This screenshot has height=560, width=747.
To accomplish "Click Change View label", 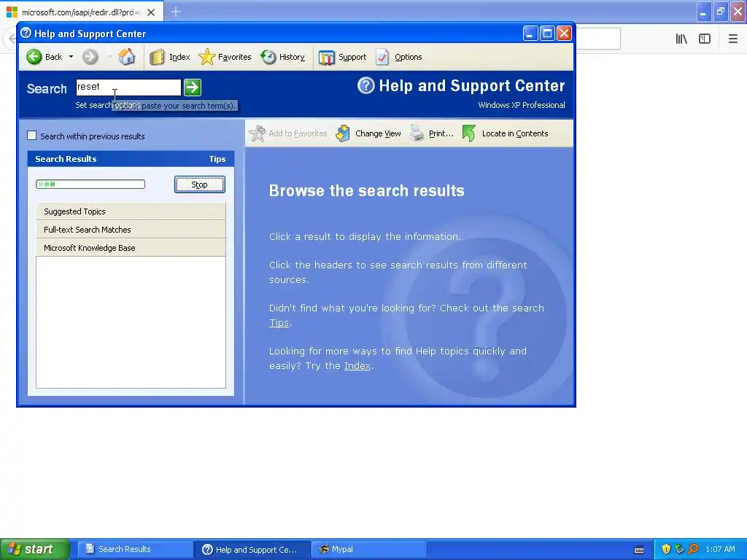I will click(x=379, y=134).
